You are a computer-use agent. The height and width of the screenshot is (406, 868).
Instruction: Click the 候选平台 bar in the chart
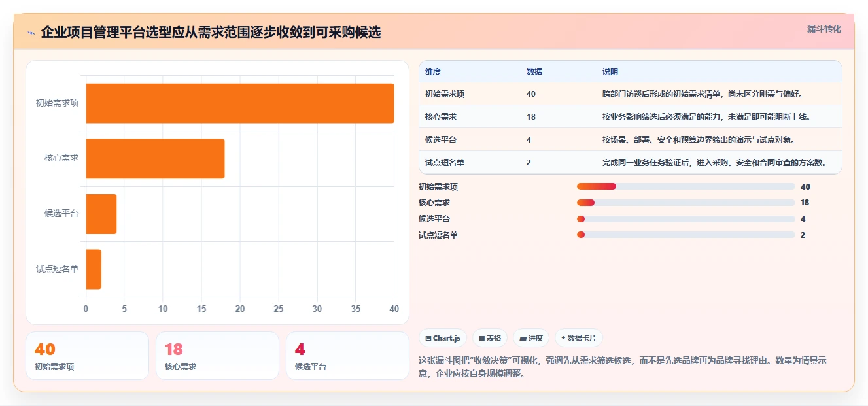click(x=101, y=214)
